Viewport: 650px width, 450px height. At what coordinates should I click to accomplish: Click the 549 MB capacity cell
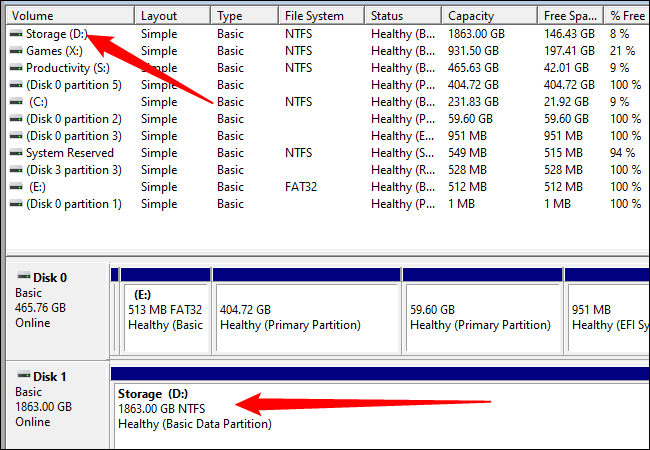[x=467, y=153]
